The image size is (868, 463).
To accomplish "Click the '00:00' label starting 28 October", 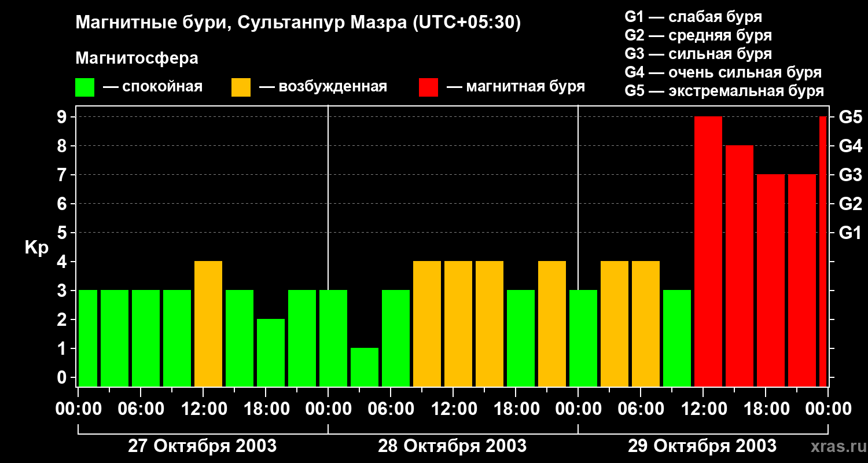I will [x=328, y=409].
